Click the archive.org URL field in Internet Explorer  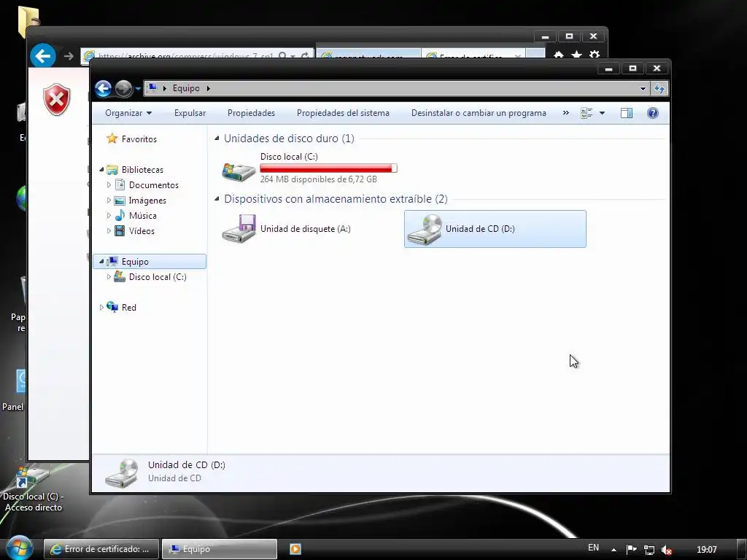click(x=186, y=55)
